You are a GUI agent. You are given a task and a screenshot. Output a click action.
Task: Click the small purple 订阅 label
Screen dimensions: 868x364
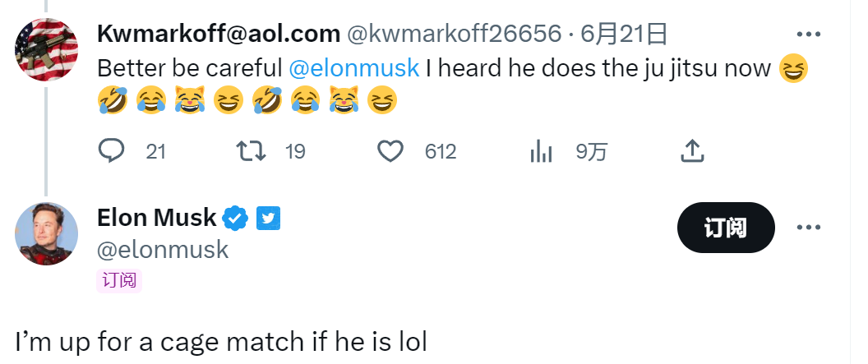(x=119, y=280)
